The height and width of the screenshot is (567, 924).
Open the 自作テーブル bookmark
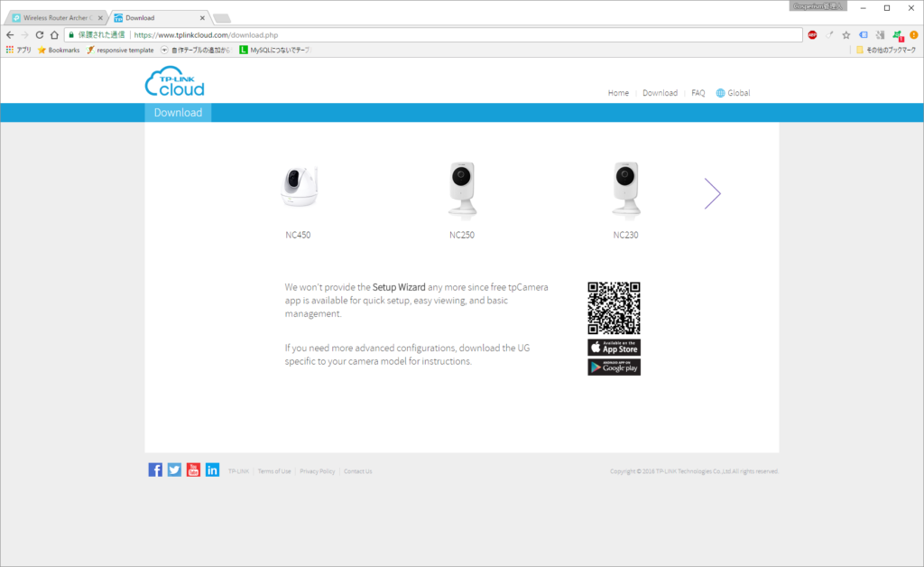coord(195,50)
